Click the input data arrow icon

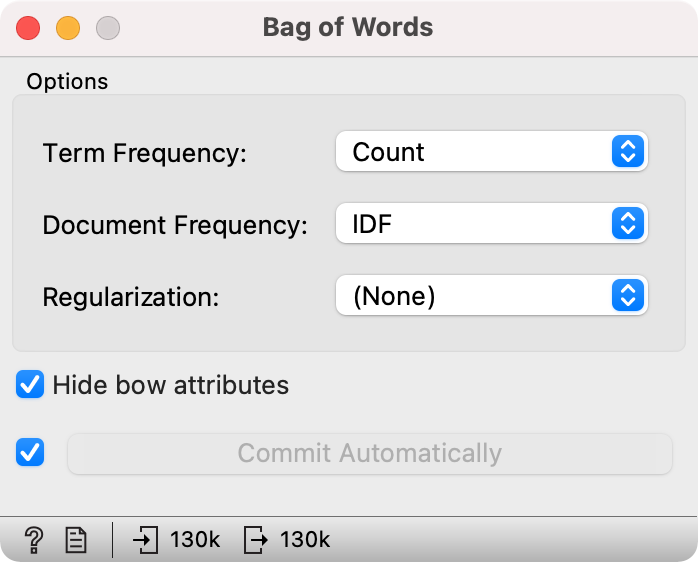tap(146, 540)
